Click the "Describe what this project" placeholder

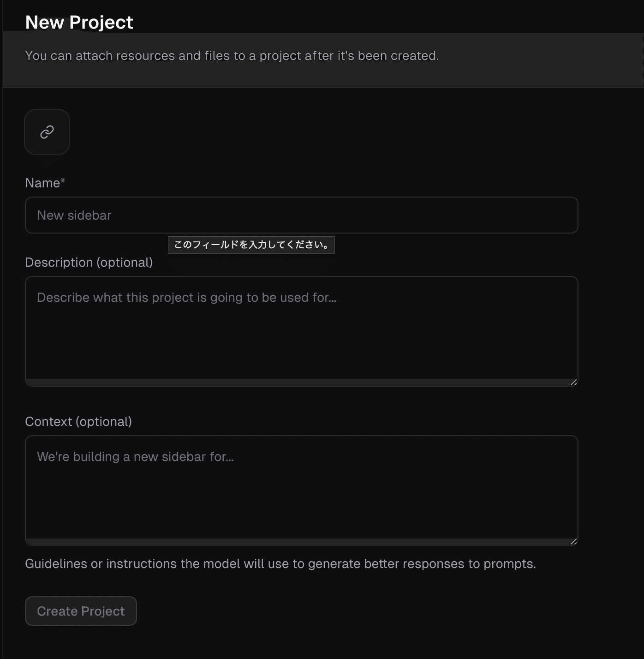tap(186, 298)
